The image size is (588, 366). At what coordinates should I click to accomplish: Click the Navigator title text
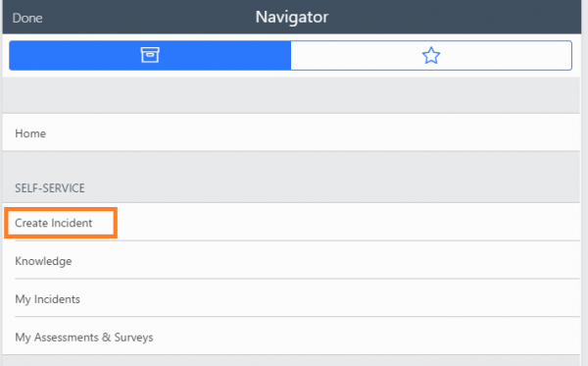coord(292,17)
